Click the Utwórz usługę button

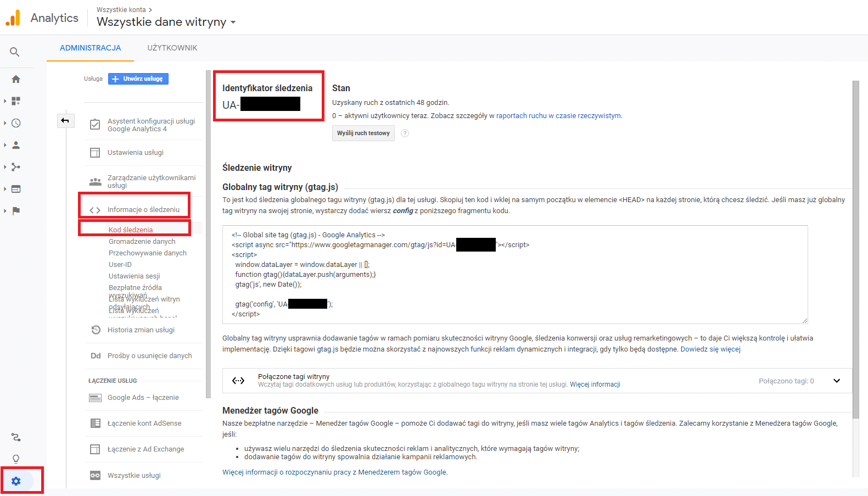pyautogui.click(x=138, y=79)
